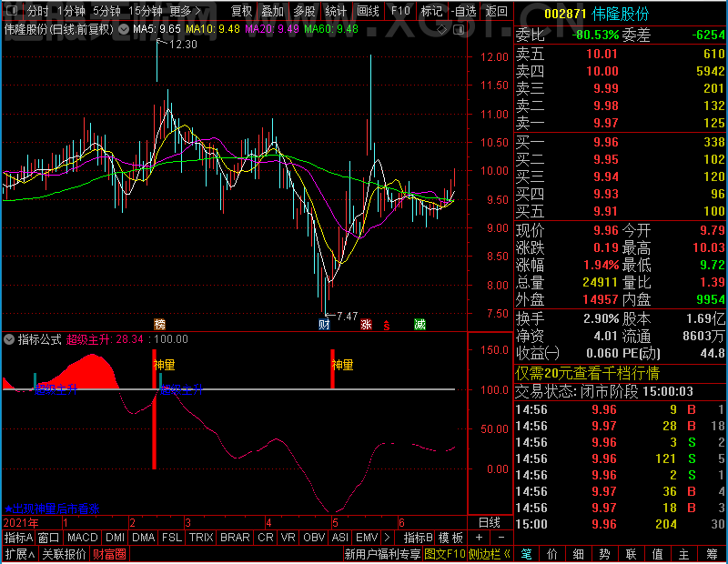The height and width of the screenshot is (564, 728).
Task: Click the 统计 statistics button
Action: [336, 11]
